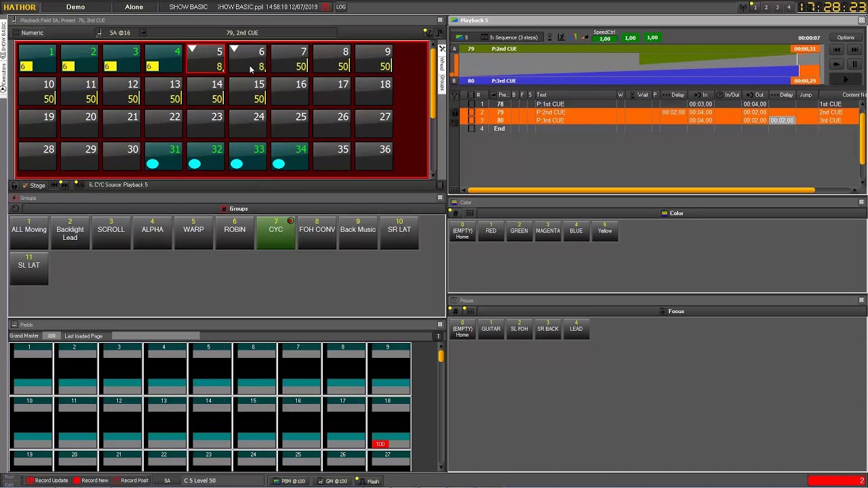Open the Demo menu item

pyautogui.click(x=75, y=7)
